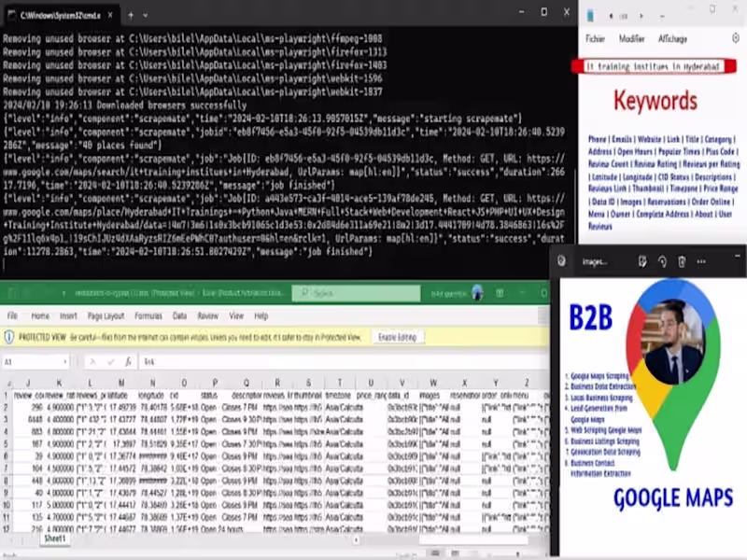Image resolution: width=747 pixels, height=560 pixels.
Task: Open a new terminal tab with the plus icon
Action: pos(131,15)
